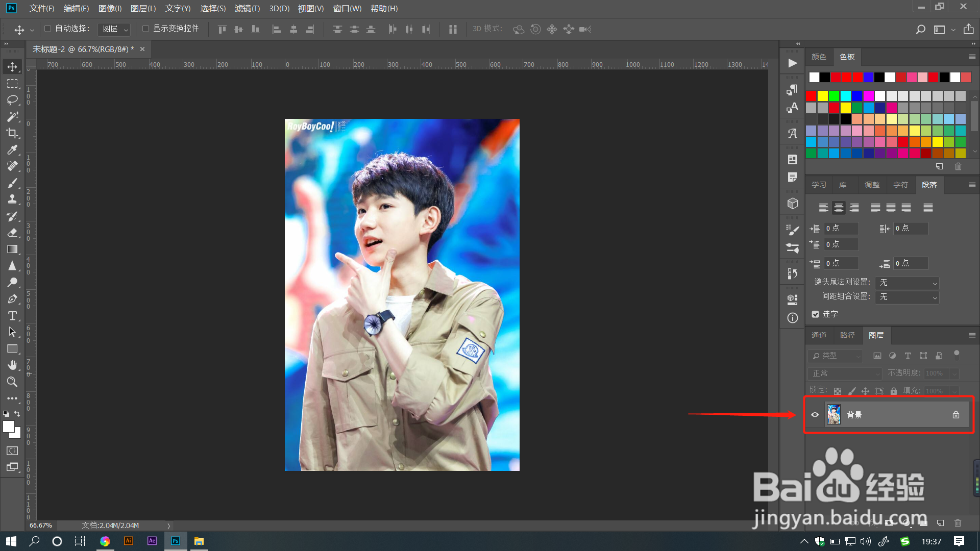Select the Zoom tool in toolbar

point(12,382)
